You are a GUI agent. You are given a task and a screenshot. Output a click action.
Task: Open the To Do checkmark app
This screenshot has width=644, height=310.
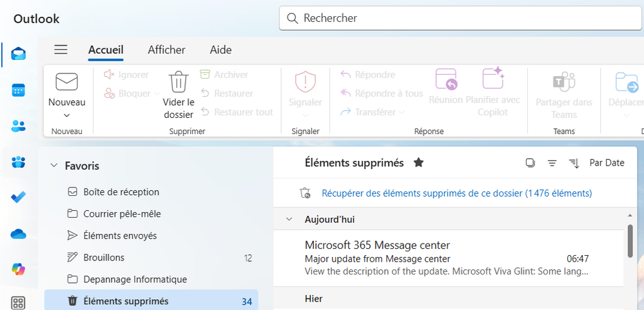(18, 197)
